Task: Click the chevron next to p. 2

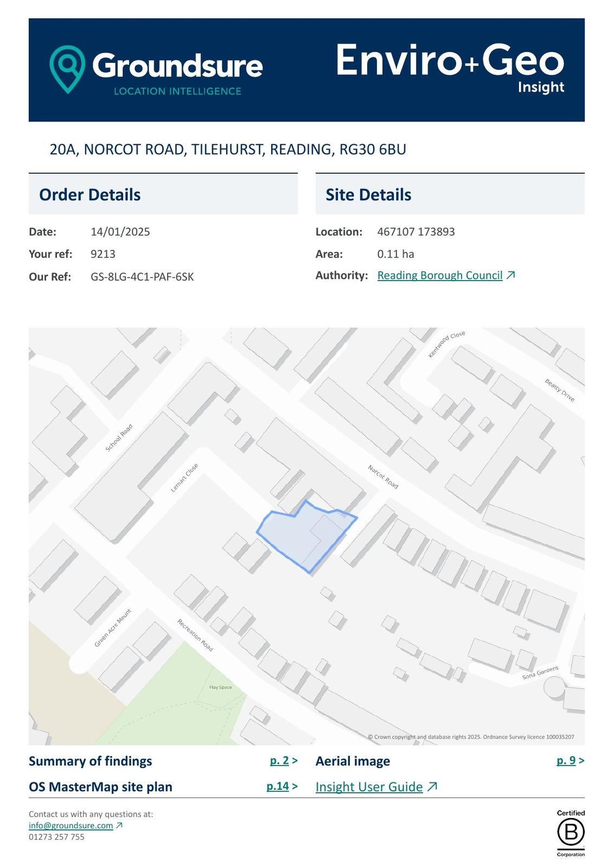Action: coord(295,761)
